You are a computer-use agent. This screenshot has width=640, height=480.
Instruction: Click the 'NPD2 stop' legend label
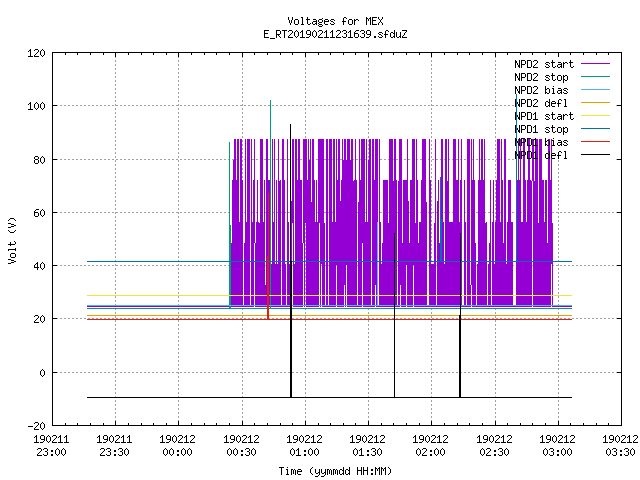tap(541, 77)
